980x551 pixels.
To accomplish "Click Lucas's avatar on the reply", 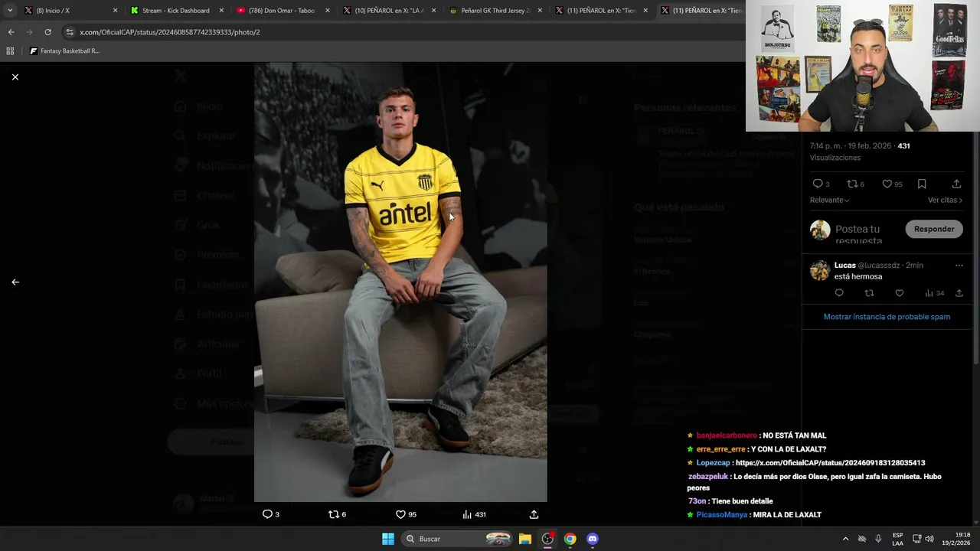I will (x=820, y=270).
